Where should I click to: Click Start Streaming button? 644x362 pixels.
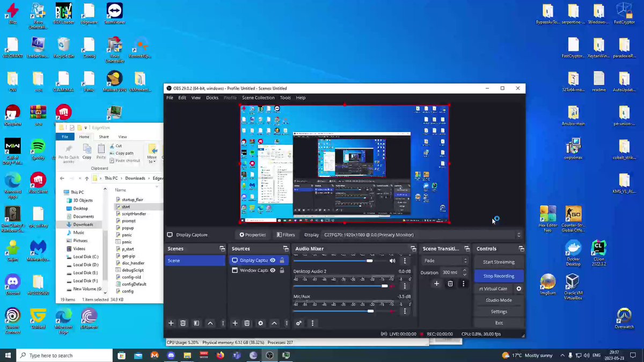pos(499,262)
